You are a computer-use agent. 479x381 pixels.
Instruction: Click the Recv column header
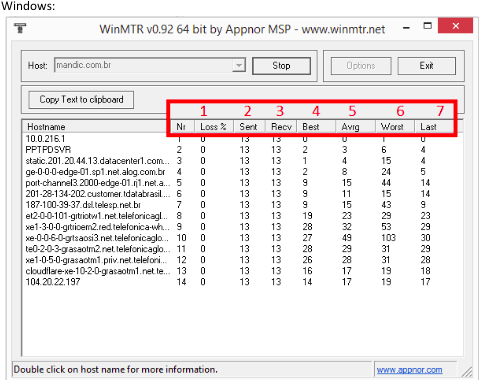[281, 127]
